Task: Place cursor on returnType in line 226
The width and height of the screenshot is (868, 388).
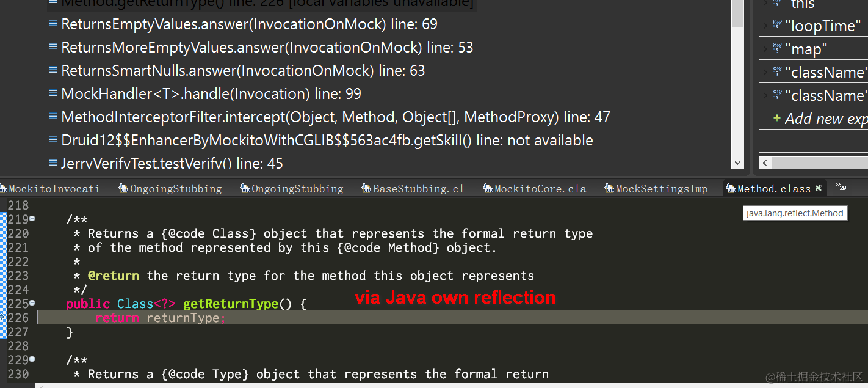Action: (183, 318)
